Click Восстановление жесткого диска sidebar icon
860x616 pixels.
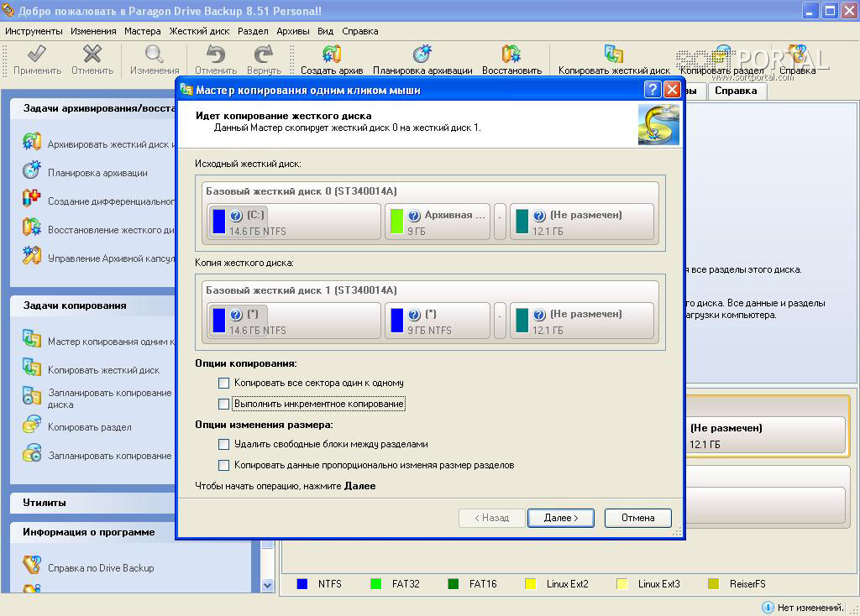click(x=32, y=227)
